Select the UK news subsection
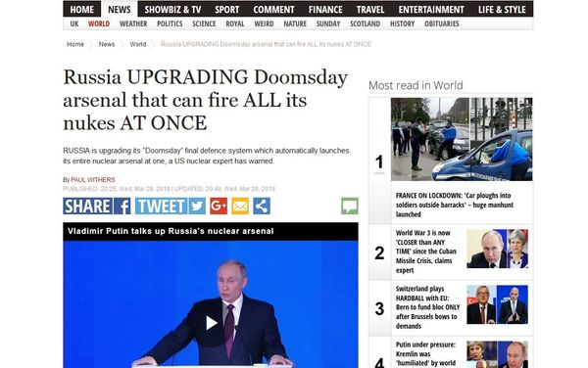588x368 pixels. [x=74, y=23]
